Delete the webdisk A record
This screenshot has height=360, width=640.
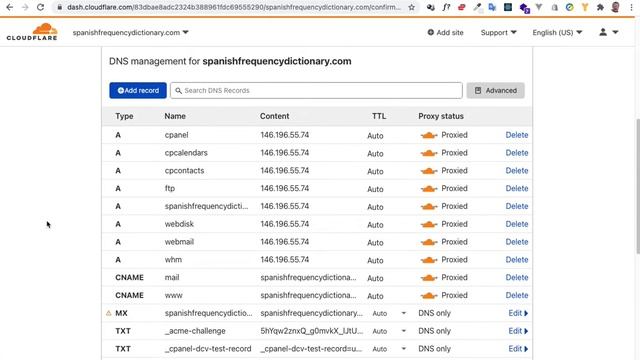pyautogui.click(x=517, y=224)
